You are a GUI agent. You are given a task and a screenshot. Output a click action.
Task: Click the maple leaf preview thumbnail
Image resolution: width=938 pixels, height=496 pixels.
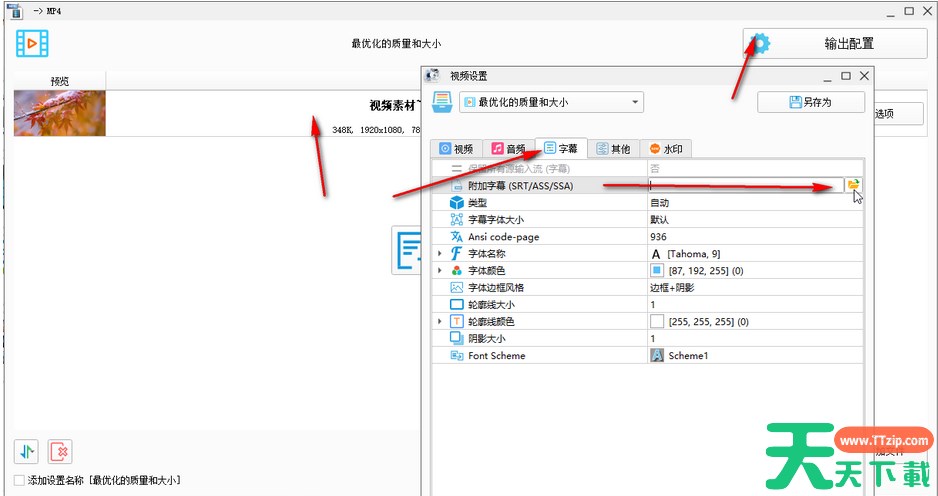60,113
